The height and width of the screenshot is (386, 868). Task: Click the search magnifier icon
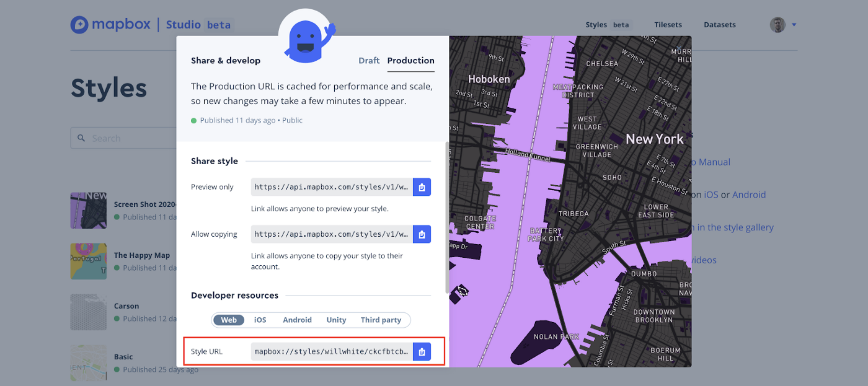(81, 138)
